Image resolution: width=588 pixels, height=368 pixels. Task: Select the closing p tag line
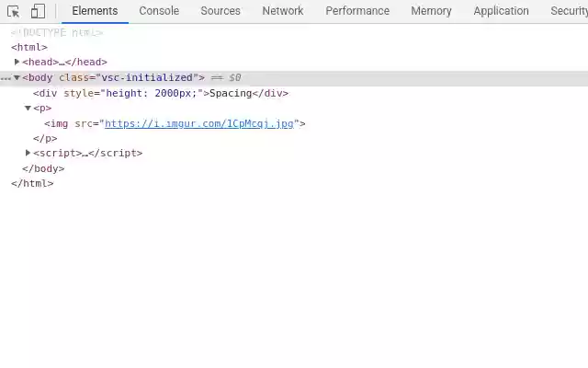click(x=45, y=139)
